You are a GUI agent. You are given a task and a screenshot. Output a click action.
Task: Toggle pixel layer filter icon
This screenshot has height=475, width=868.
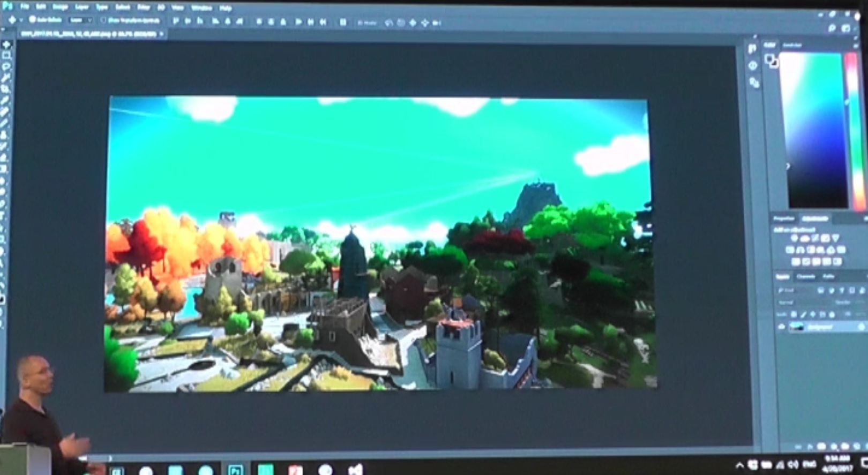821,290
